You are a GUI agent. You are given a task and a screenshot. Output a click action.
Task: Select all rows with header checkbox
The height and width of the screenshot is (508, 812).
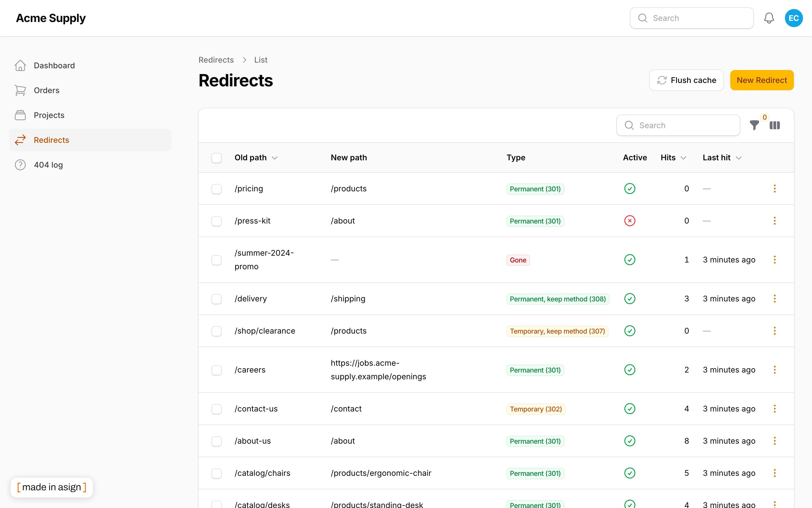point(217,158)
